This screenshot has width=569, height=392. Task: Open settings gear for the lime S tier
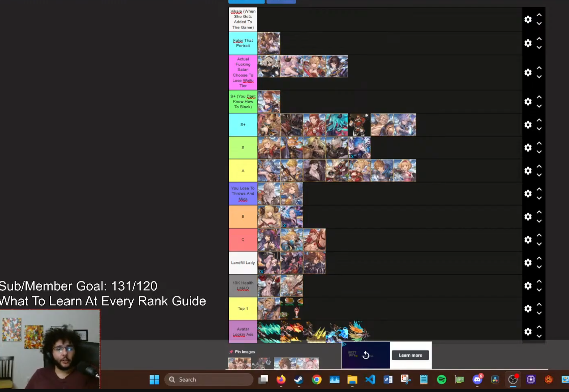click(x=528, y=148)
